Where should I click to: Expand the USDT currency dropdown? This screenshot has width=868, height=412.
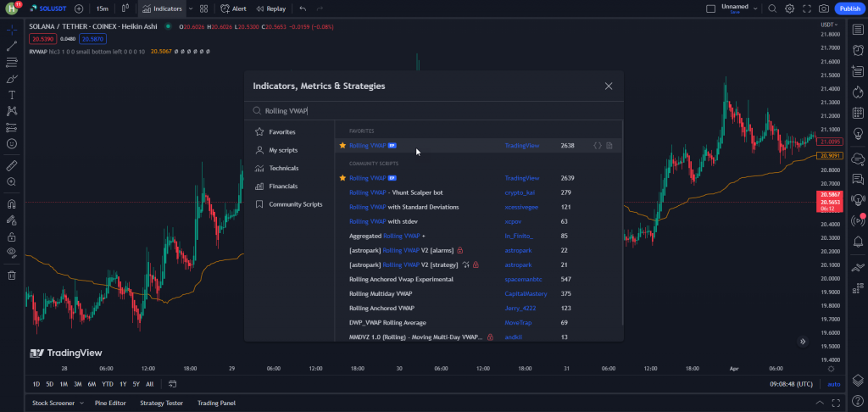(830, 25)
